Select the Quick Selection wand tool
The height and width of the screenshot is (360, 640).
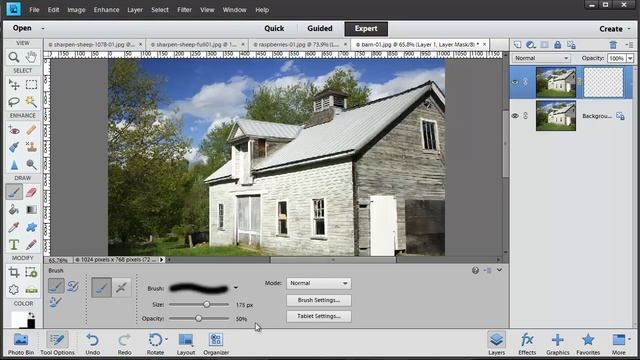click(31, 102)
